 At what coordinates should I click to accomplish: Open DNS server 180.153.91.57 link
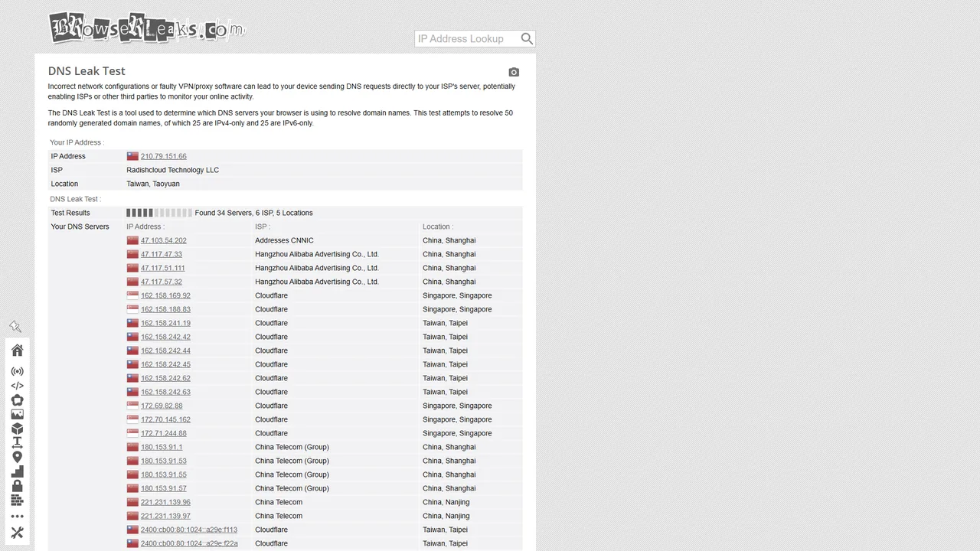pos(164,488)
